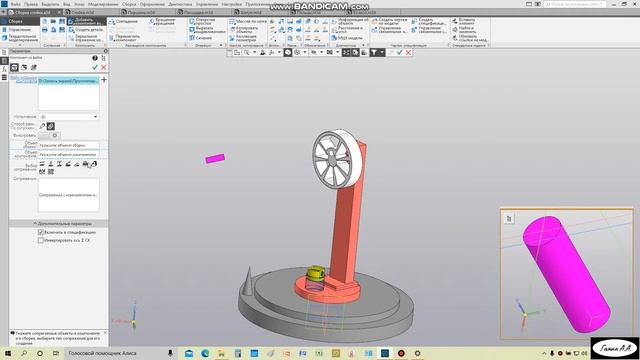Screen dimensions: 640x360
Task: Select the fourth mate type icon in mate row
Action: point(68,164)
